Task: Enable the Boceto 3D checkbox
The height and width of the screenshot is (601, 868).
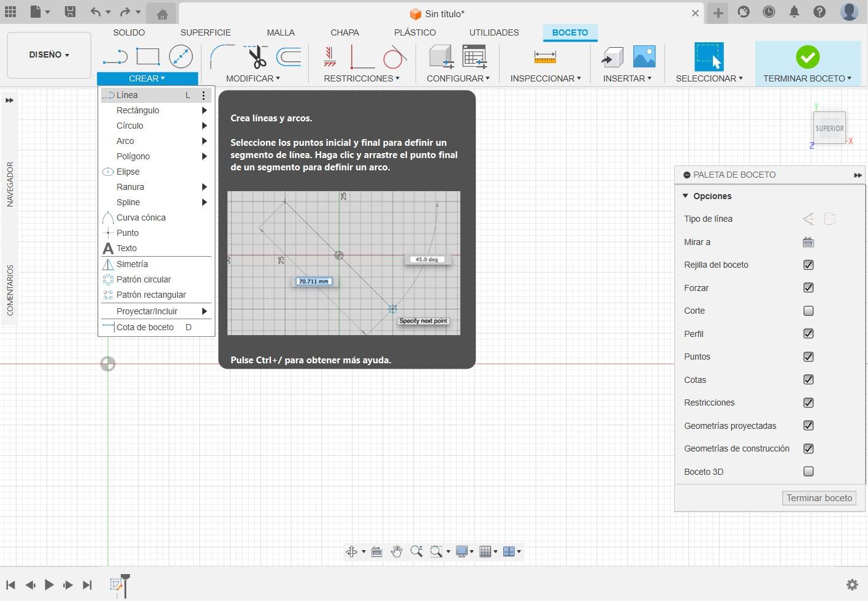Action: [x=808, y=471]
